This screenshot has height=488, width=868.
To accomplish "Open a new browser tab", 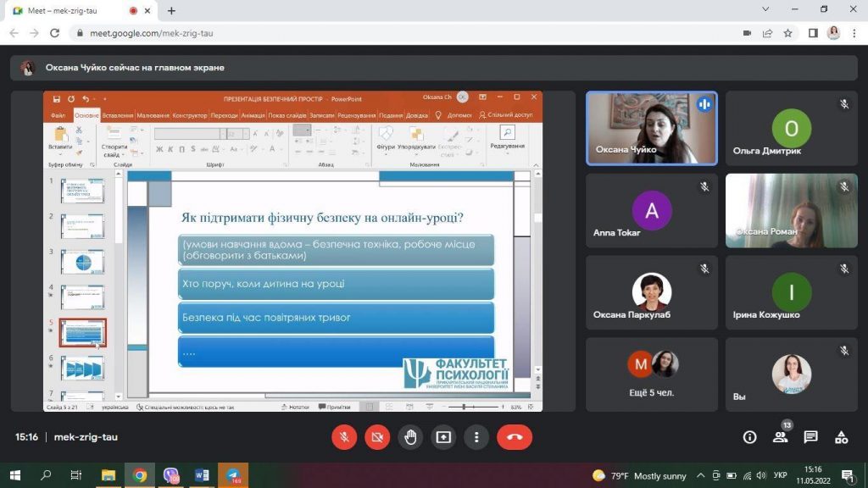I will click(172, 10).
